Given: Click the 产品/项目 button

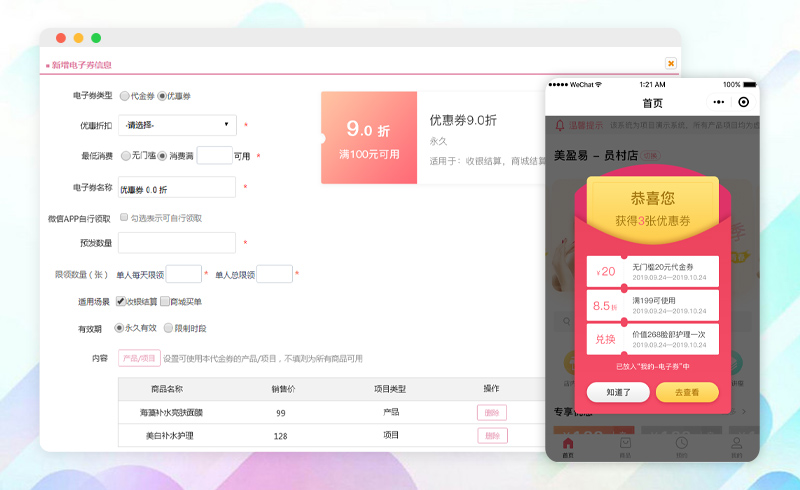Looking at the screenshot, I should coord(139,358).
